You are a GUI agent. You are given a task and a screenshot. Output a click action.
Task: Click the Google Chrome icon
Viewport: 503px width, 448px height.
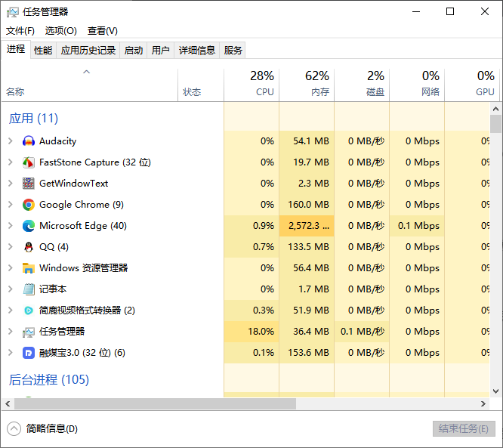[x=29, y=205]
